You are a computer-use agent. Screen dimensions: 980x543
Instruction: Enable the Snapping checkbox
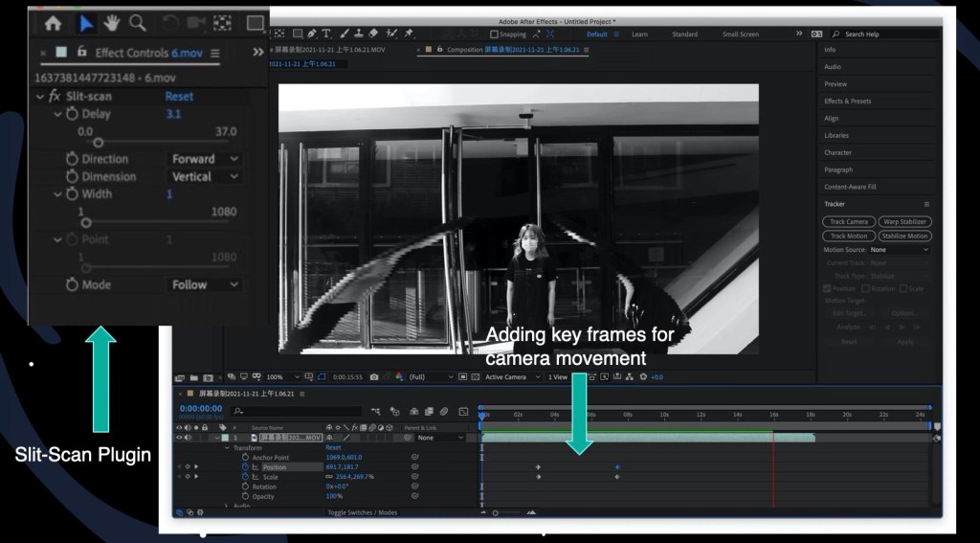coord(495,34)
